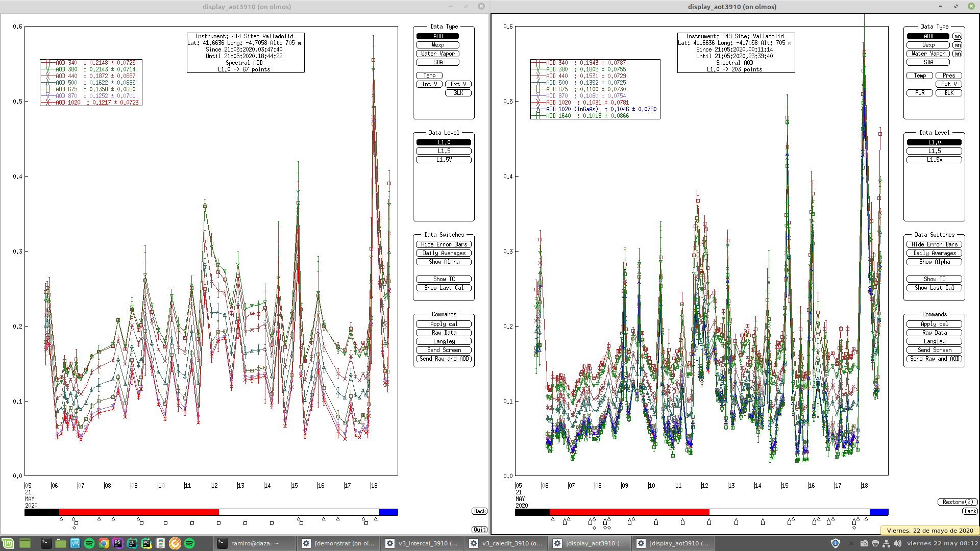The height and width of the screenshot is (551, 980).
Task: Click PWR button in right window
Action: (x=920, y=93)
